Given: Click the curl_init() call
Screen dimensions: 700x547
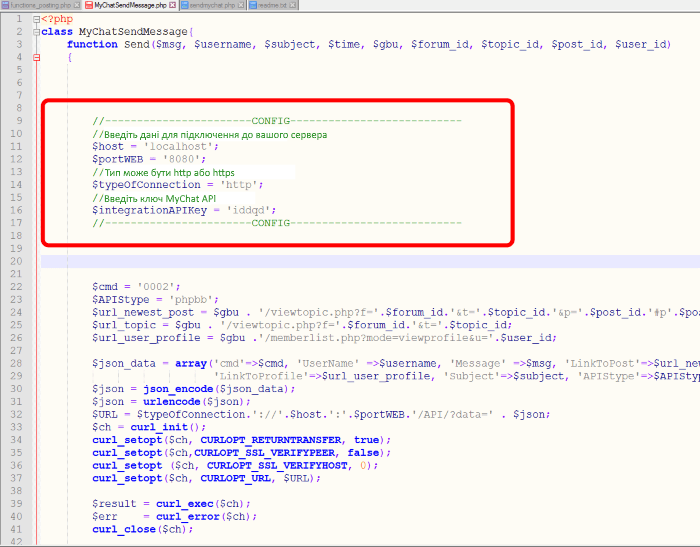Looking at the screenshot, I should click(x=156, y=426).
